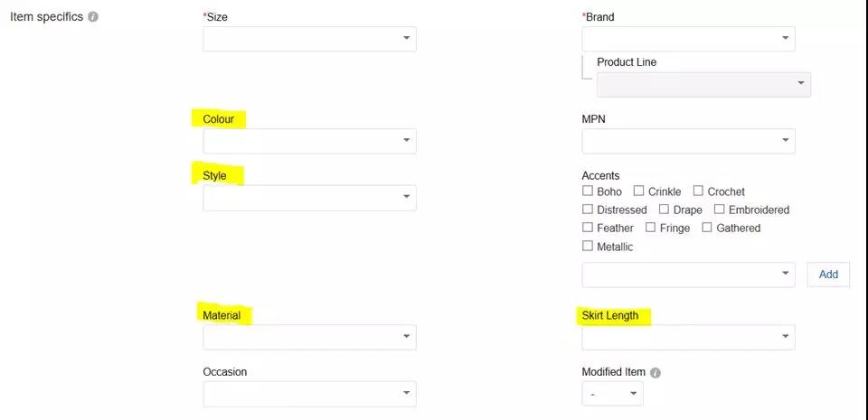This screenshot has width=868, height=420.
Task: Expand the Style dropdown
Action: [309, 198]
